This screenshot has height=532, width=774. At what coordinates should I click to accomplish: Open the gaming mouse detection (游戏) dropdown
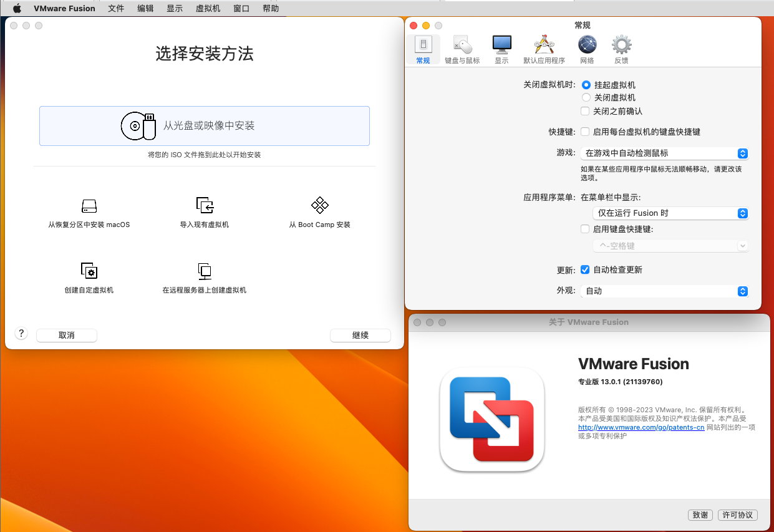pyautogui.click(x=664, y=153)
